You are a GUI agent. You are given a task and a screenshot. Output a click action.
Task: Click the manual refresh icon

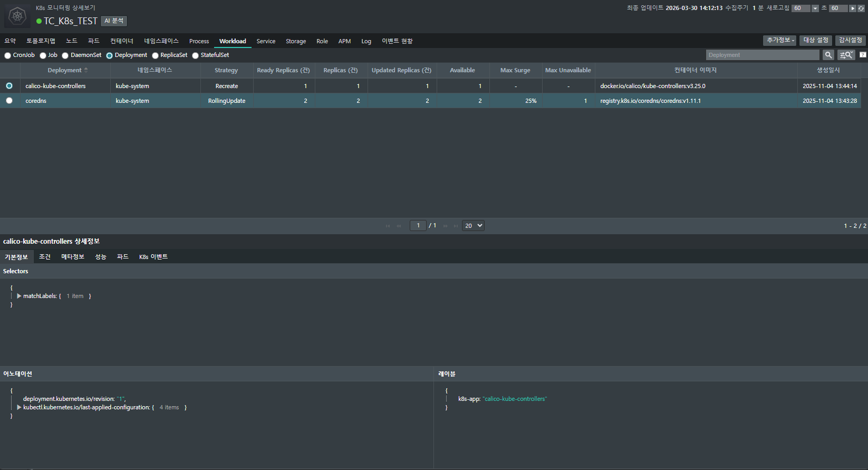(861, 8)
